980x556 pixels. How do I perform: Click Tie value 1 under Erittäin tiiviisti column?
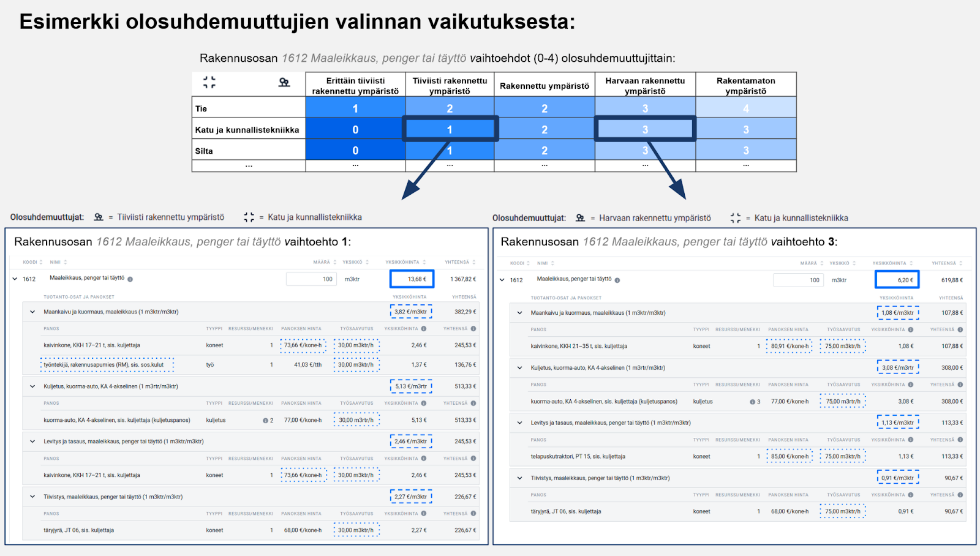355,108
